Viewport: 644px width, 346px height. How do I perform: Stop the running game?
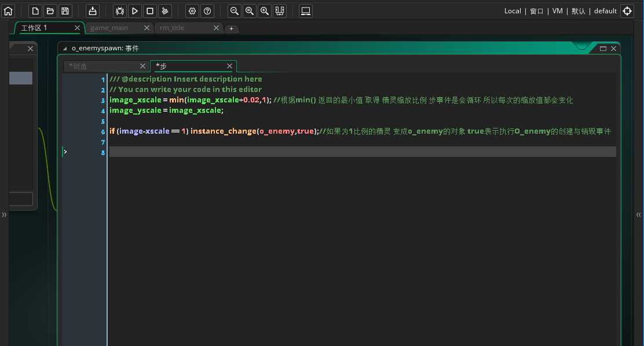150,11
